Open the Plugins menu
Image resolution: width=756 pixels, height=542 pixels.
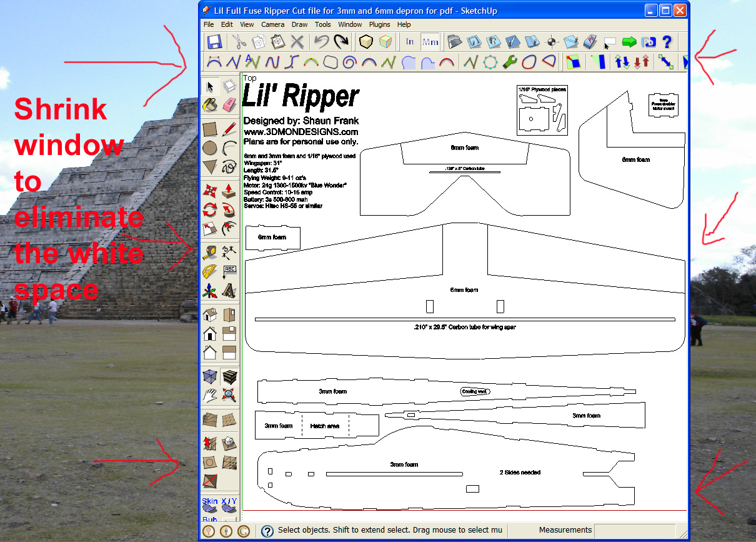[x=379, y=24]
